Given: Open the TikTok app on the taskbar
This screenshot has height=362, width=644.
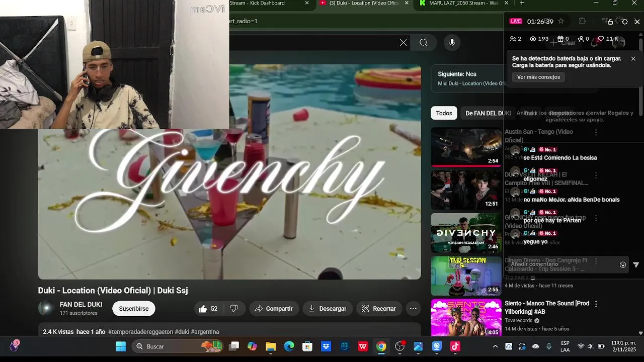Looking at the screenshot, I should coord(455,346).
